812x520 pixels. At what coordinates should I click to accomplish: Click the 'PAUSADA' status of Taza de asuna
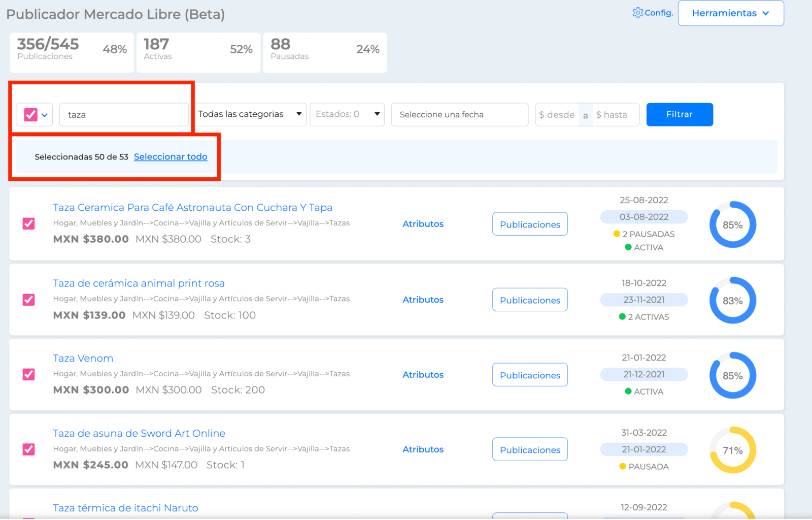point(644,467)
